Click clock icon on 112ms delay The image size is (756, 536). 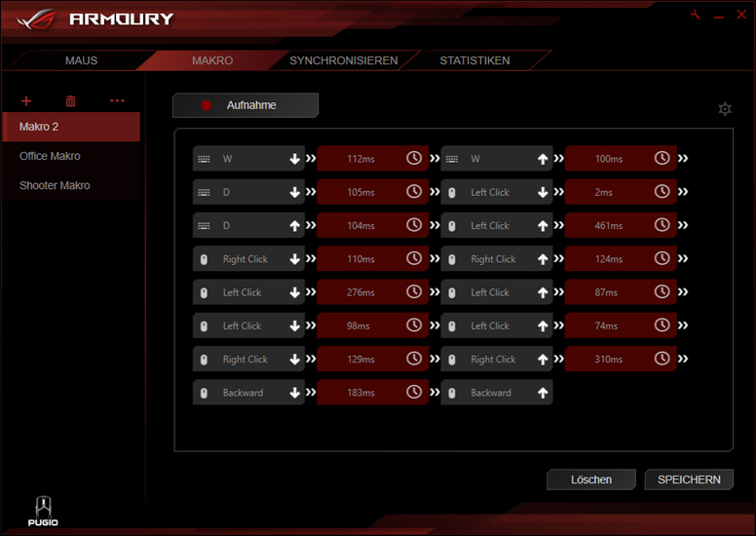[414, 158]
